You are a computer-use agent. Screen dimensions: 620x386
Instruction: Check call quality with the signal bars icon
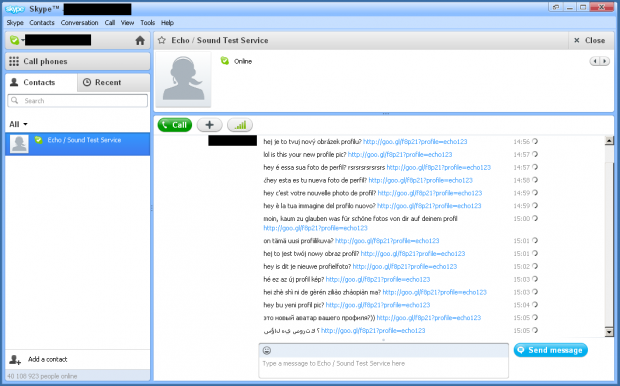(x=240, y=125)
